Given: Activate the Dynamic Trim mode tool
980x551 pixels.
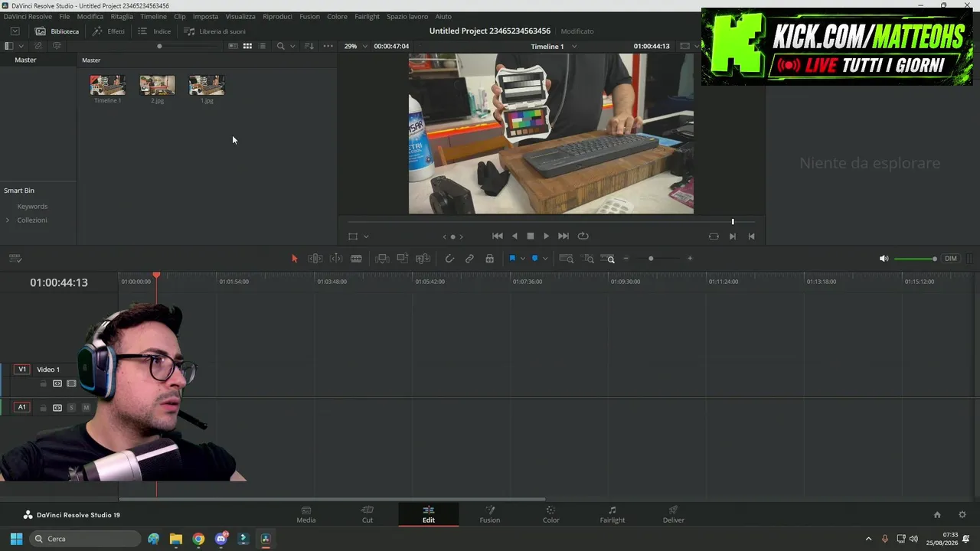Looking at the screenshot, I should tap(335, 259).
